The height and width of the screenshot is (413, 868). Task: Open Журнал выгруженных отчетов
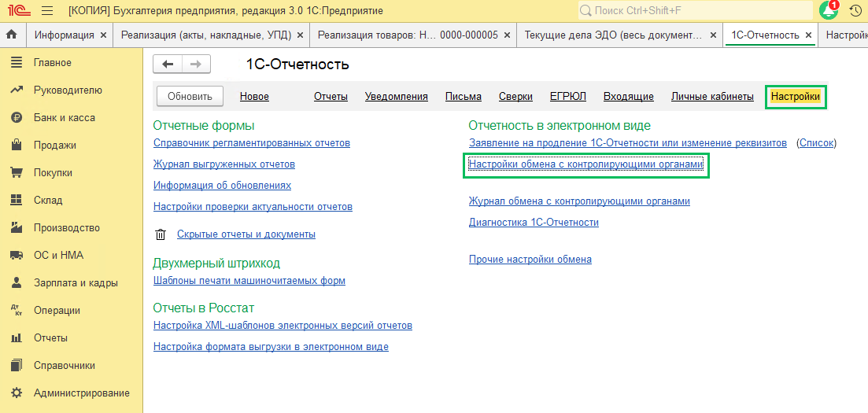point(224,164)
